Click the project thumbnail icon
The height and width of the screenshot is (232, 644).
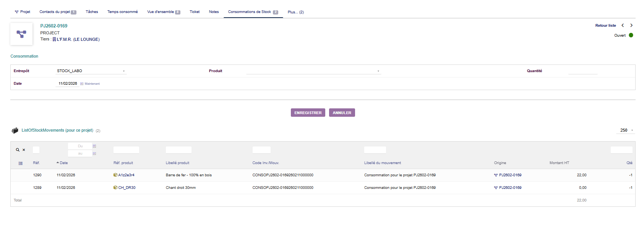pos(21,34)
